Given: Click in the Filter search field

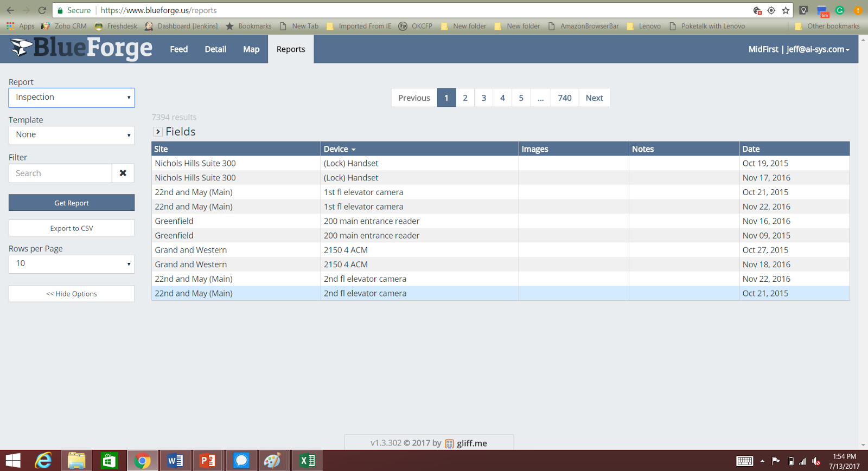Looking at the screenshot, I should (60, 173).
